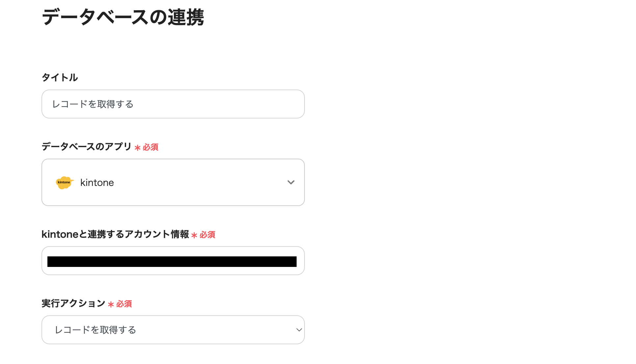This screenshot has height=364, width=636.
Task: Click the red asterisk beside kintoneと連携するアカウント情報
Action: [195, 235]
